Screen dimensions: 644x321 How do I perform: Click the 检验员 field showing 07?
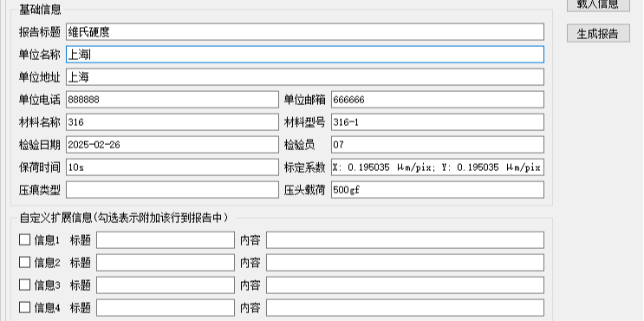438,145
